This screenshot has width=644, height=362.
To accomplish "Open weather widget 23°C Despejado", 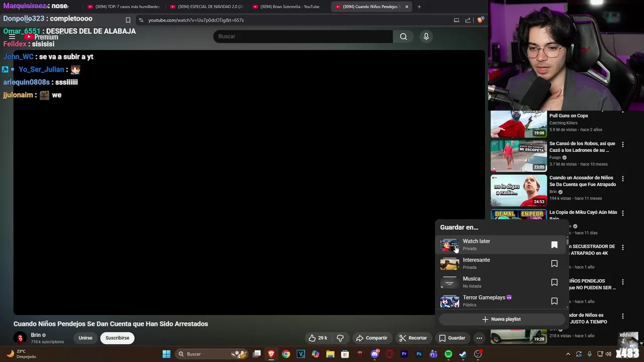I will 21,354.
